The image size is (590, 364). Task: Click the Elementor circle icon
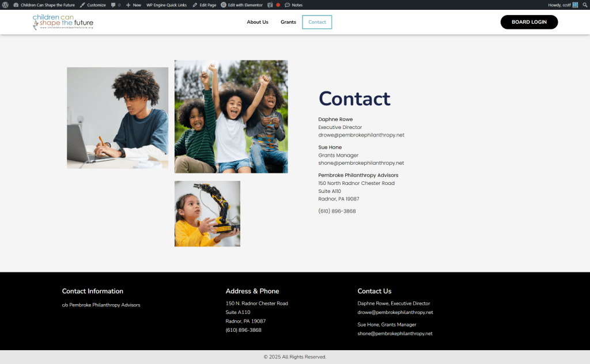(x=223, y=5)
